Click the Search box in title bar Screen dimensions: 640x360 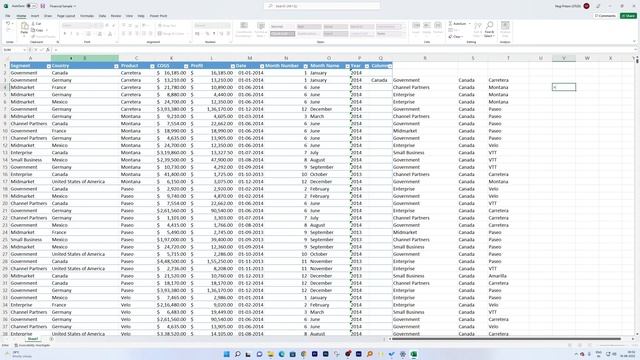[x=322, y=6]
